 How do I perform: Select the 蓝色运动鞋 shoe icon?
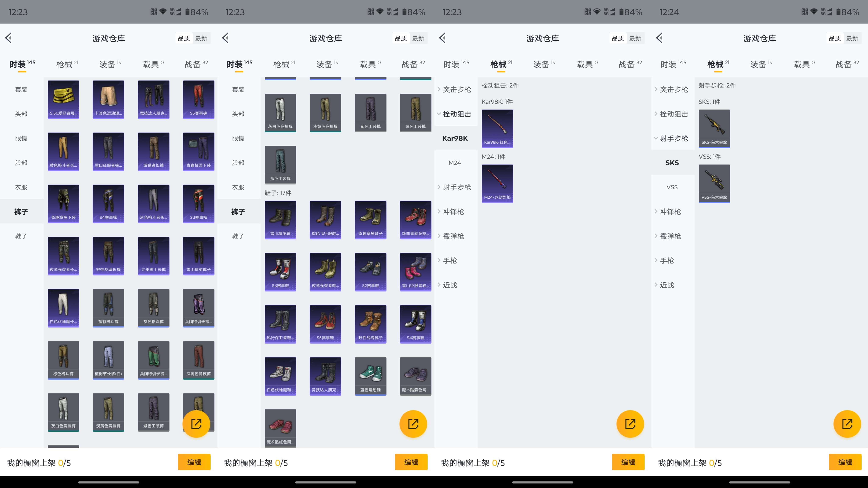(x=370, y=376)
